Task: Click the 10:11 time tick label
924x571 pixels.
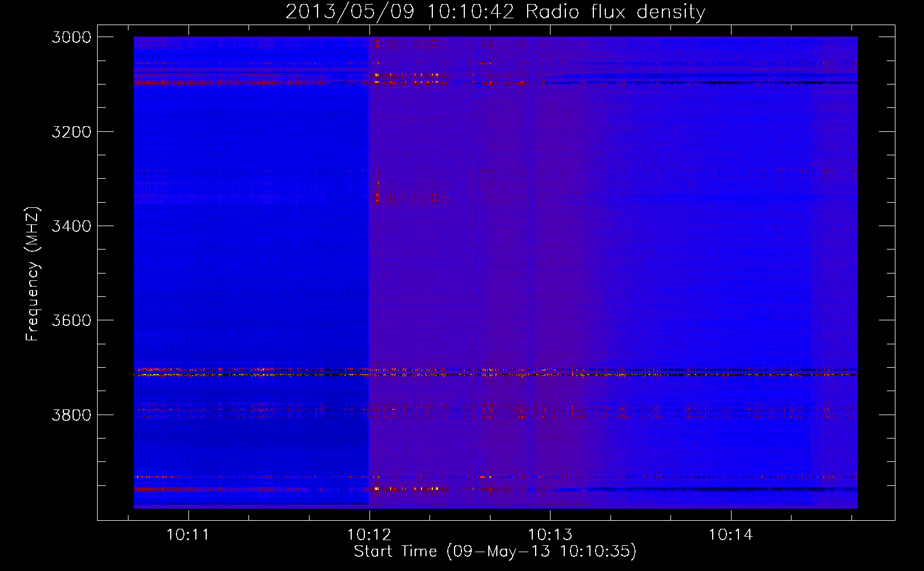Action: coord(188,535)
